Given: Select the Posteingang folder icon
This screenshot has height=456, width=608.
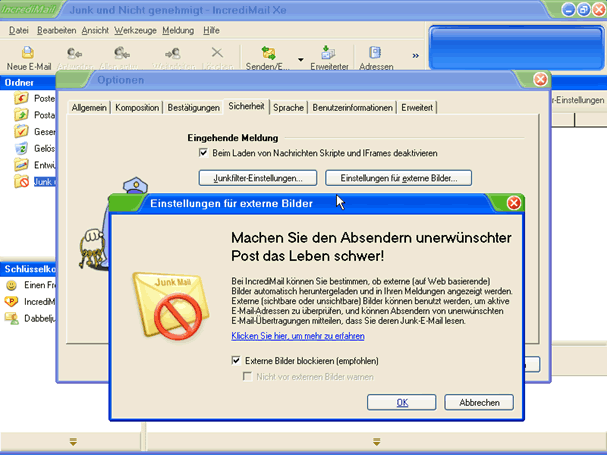Looking at the screenshot, I should (21, 98).
